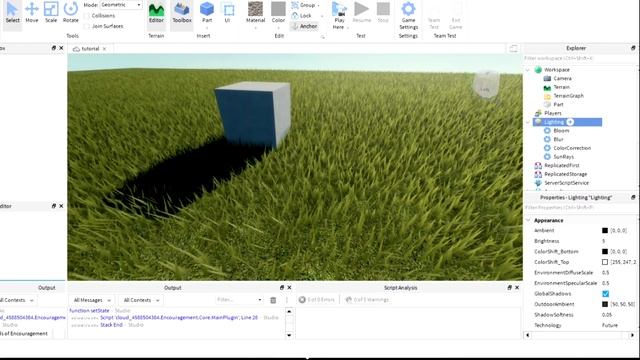Toggle the GlobalShadows checkbox
The width and height of the screenshot is (640, 360).
click(x=605, y=293)
